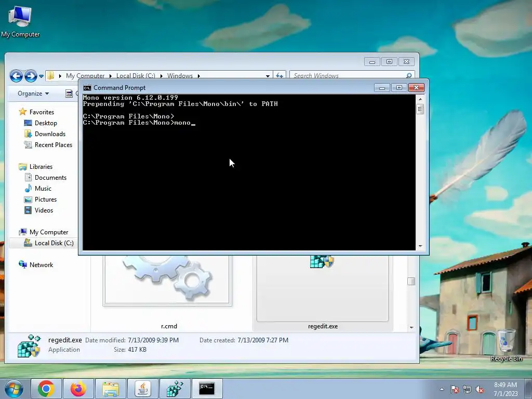Open My Computer desktop icon
Screen dimensions: 532x399
pyautogui.click(x=20, y=22)
